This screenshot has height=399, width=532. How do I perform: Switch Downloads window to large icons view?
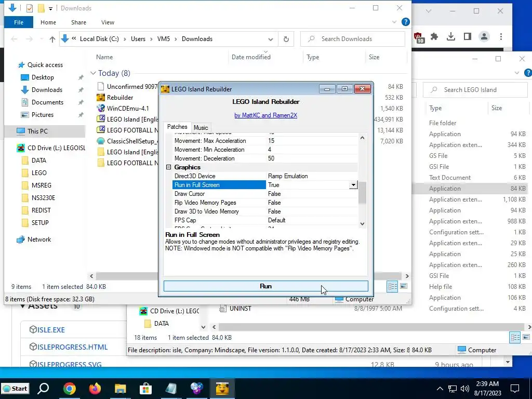click(404, 286)
